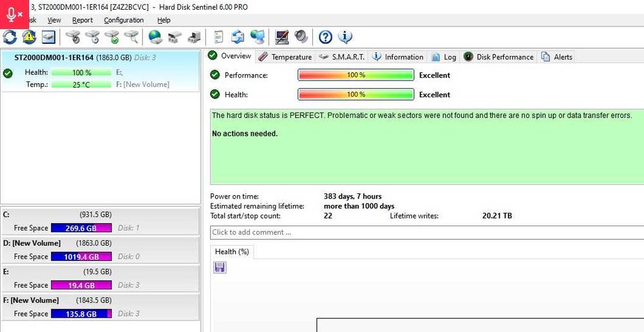Open the Configuration menu
This screenshot has height=332, width=644.
coord(124,20)
